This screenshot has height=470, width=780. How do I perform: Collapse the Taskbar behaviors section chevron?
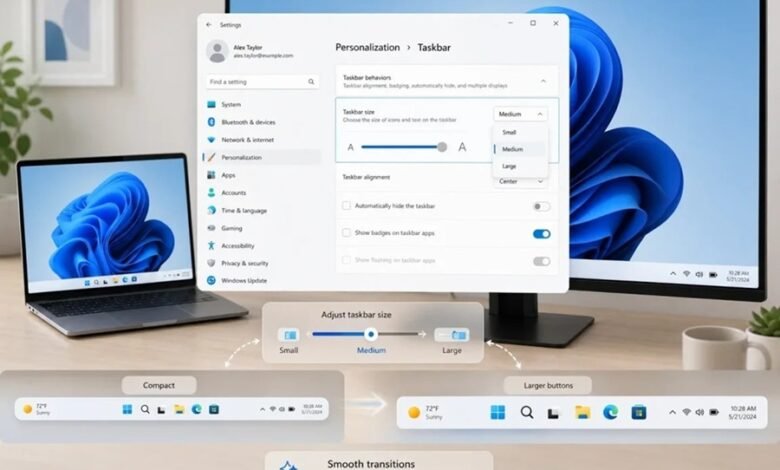click(x=543, y=81)
